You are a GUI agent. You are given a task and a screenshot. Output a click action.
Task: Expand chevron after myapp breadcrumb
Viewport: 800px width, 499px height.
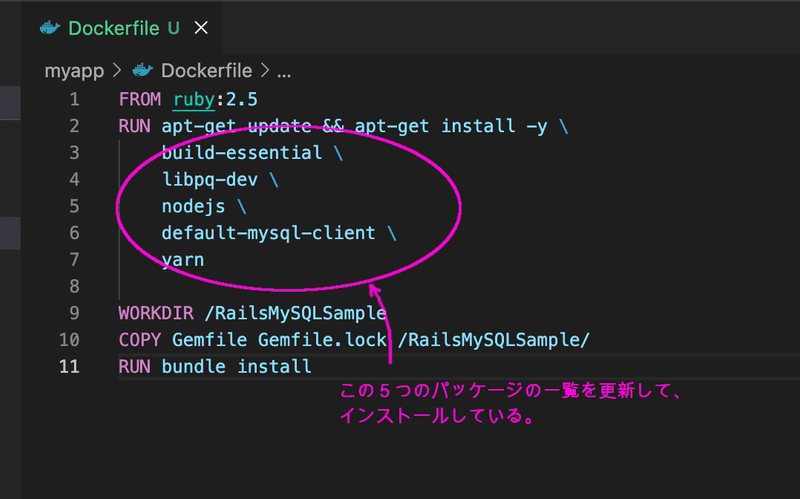click(x=117, y=70)
